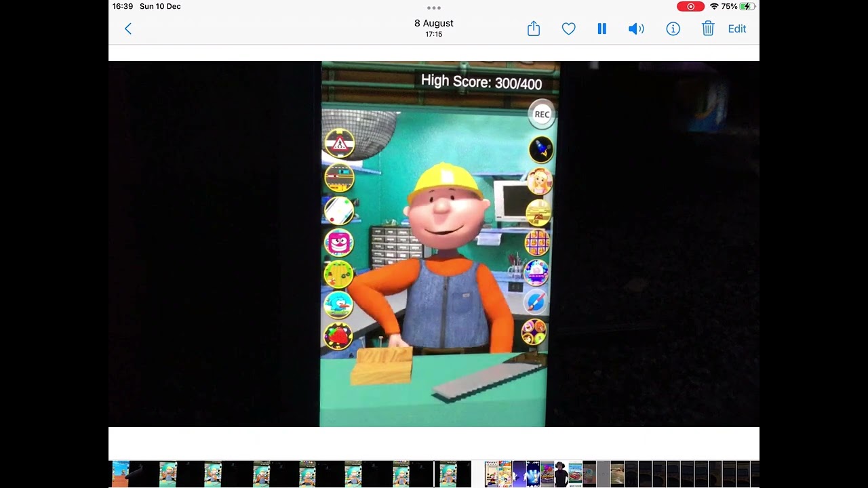The width and height of the screenshot is (868, 488).
Task: Tap the battery status icon
Action: tap(747, 7)
